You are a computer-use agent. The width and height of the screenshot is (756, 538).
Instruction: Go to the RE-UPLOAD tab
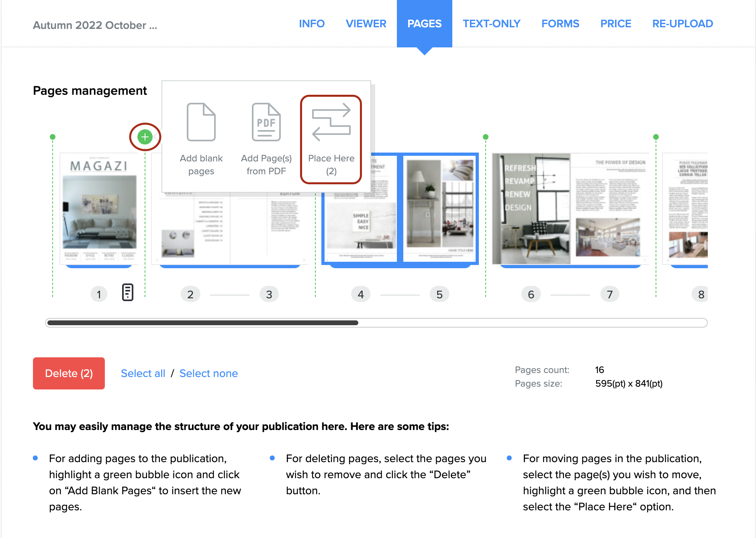pos(682,24)
